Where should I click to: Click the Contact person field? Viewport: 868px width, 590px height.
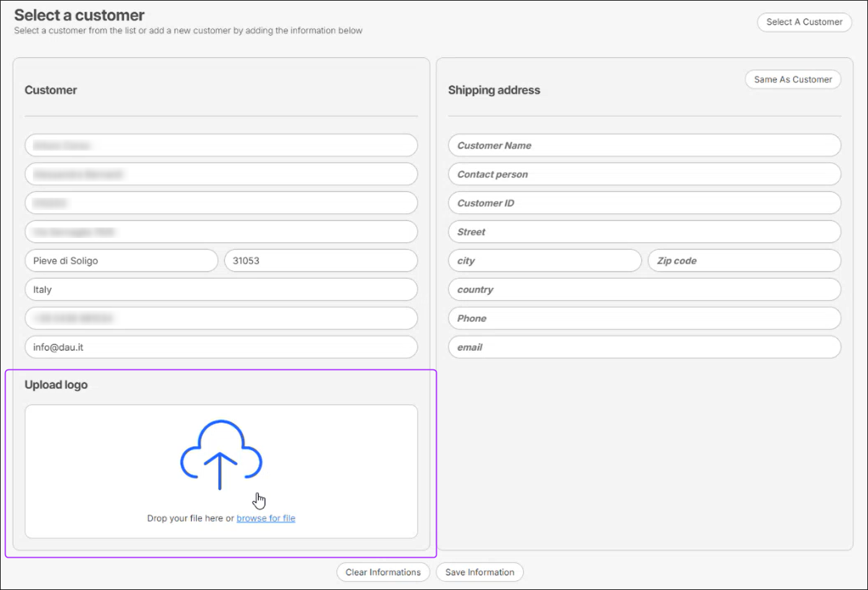click(644, 174)
